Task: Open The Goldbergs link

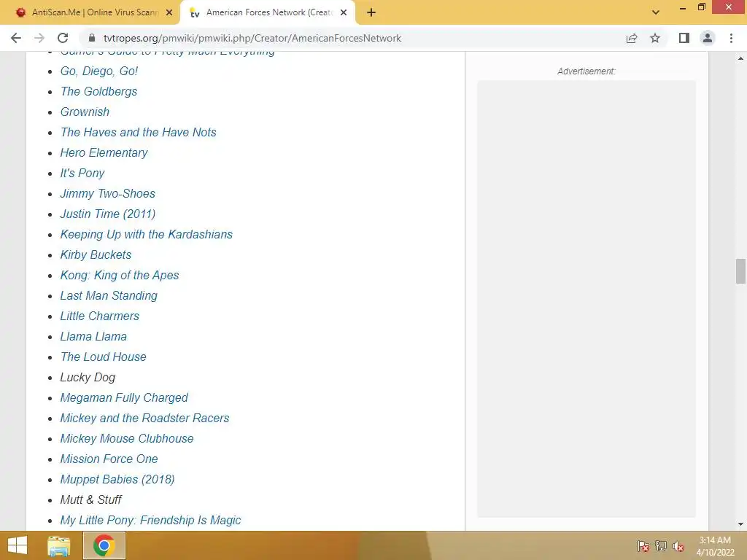Action: [98, 91]
